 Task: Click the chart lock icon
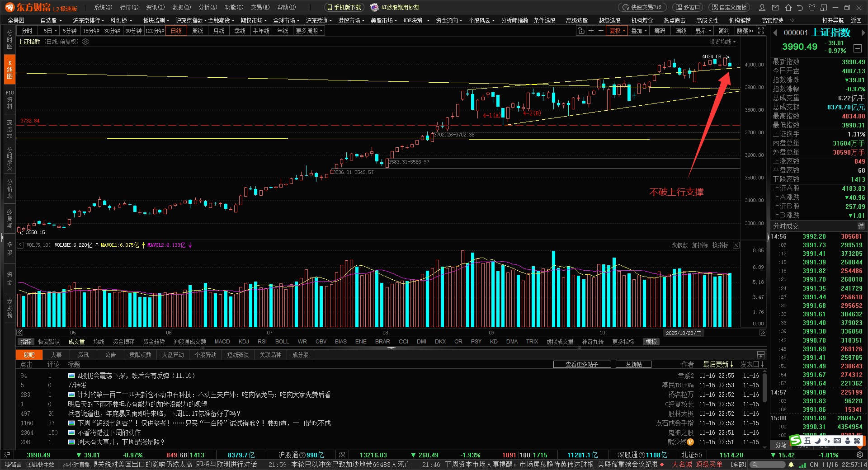(581, 31)
